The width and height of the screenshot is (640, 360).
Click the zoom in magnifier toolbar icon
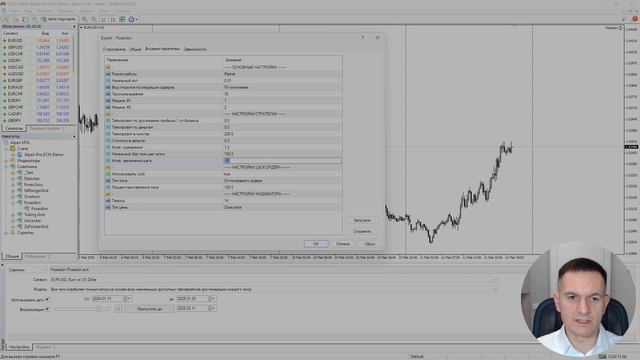[84, 19]
